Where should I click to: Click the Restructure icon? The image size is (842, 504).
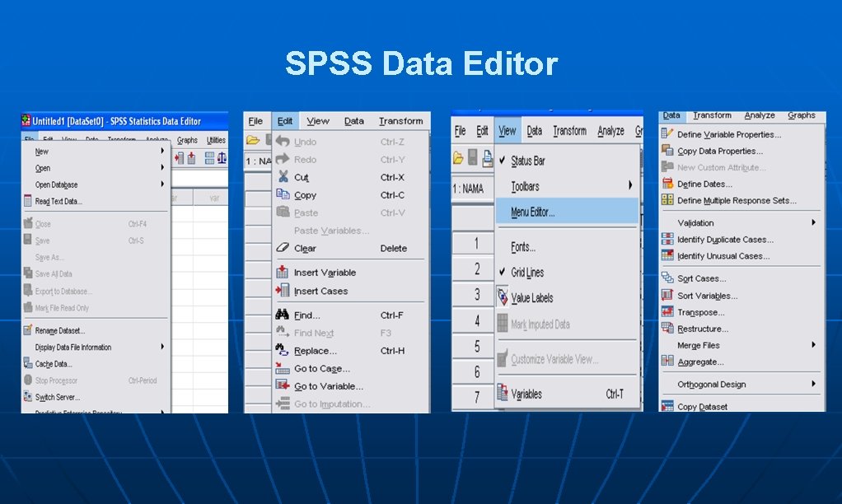tap(667, 329)
